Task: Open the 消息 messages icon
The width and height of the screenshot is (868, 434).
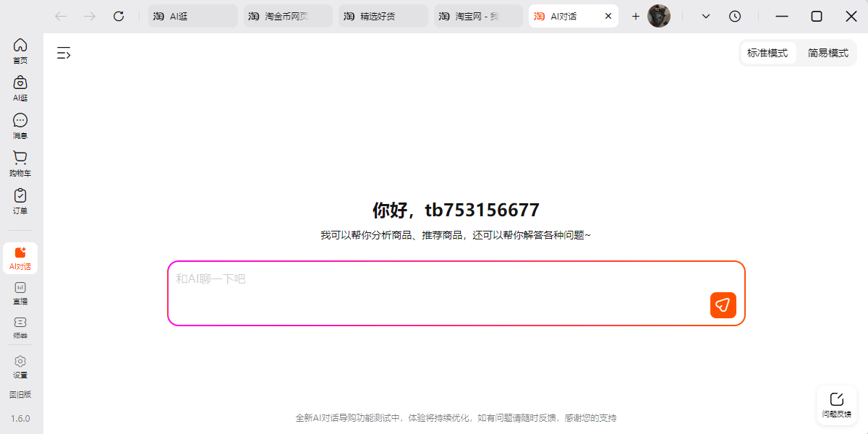Action: pyautogui.click(x=20, y=126)
